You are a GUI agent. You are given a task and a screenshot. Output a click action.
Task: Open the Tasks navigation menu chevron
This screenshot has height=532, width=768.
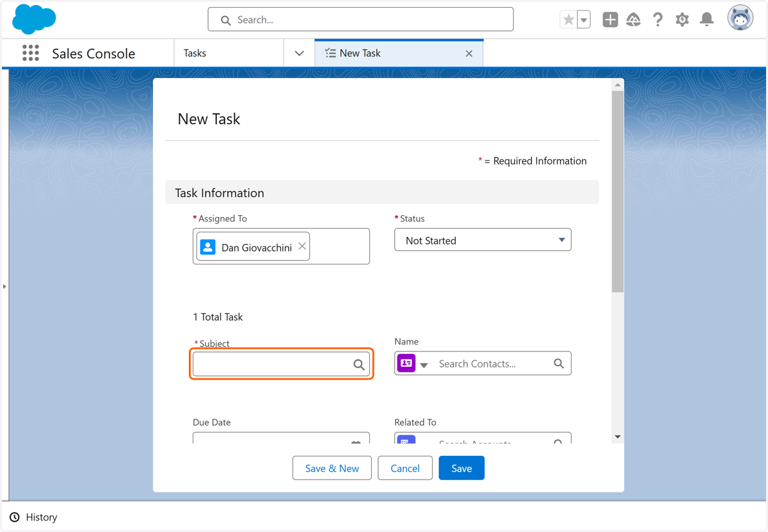pyautogui.click(x=299, y=53)
